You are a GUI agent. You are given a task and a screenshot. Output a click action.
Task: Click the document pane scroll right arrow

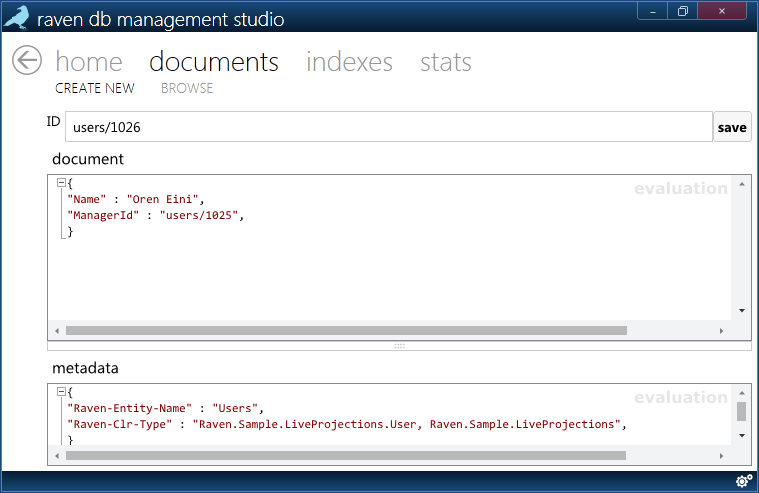pyautogui.click(x=721, y=331)
